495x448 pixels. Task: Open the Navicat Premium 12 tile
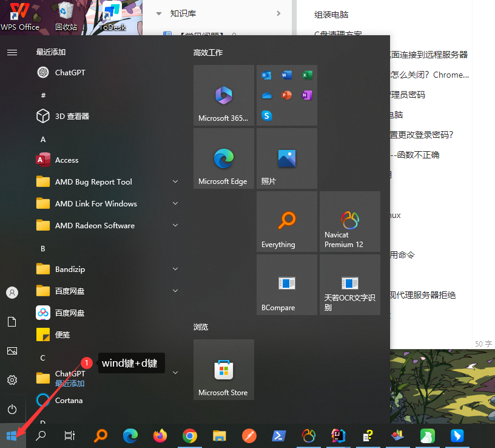pyautogui.click(x=350, y=222)
